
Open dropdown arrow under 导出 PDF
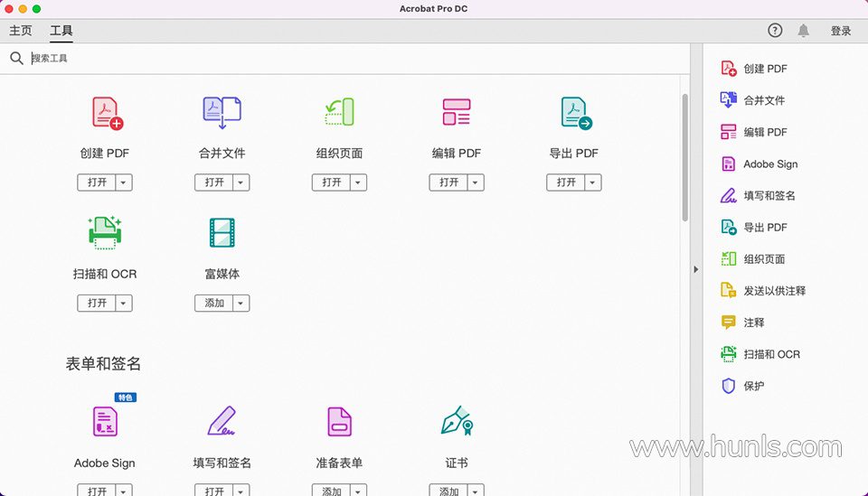click(x=592, y=182)
